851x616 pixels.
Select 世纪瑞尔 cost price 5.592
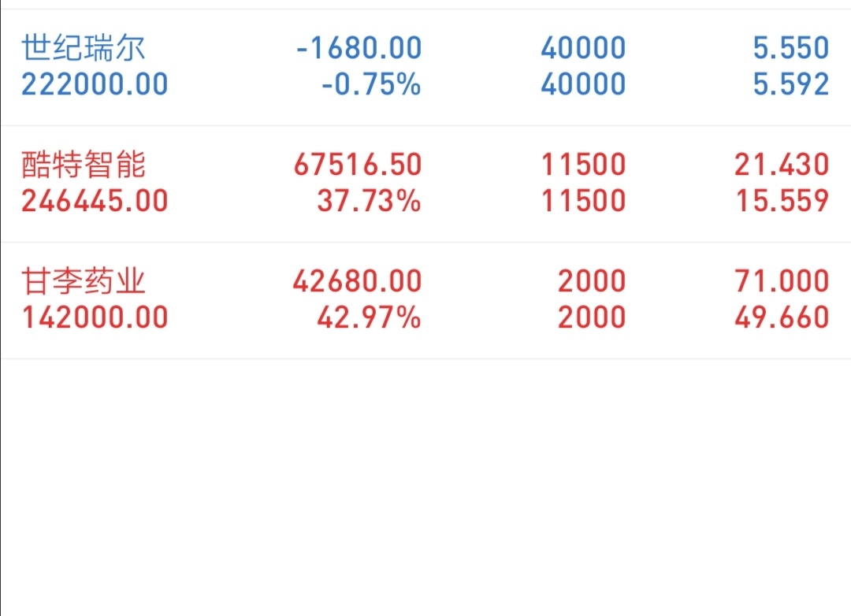(x=791, y=84)
